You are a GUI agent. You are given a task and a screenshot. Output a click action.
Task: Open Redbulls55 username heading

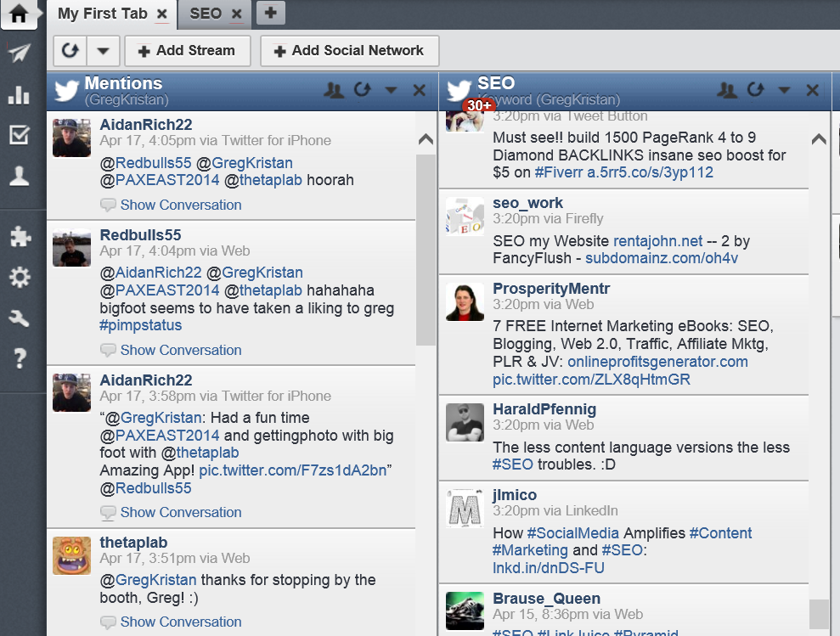pos(140,234)
